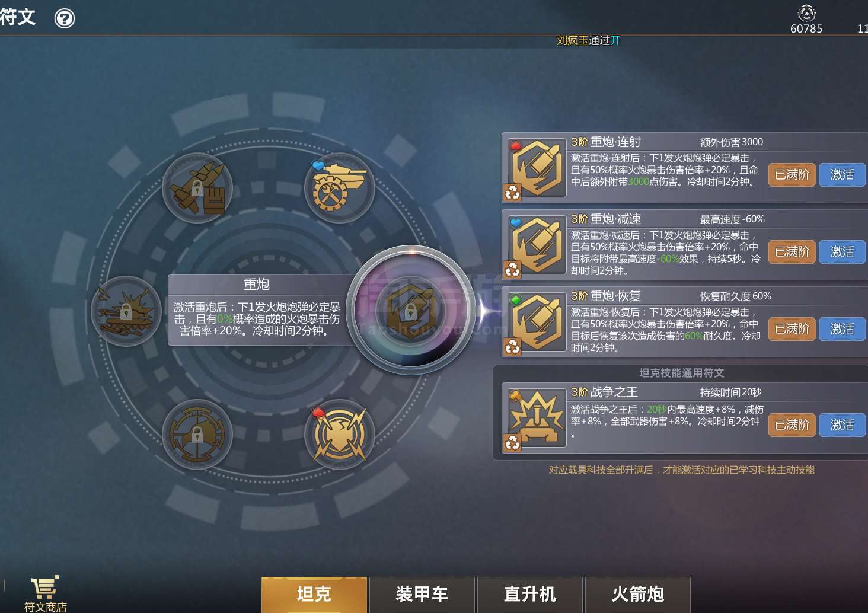Activate the 重炮·连射 rune

coord(843,175)
